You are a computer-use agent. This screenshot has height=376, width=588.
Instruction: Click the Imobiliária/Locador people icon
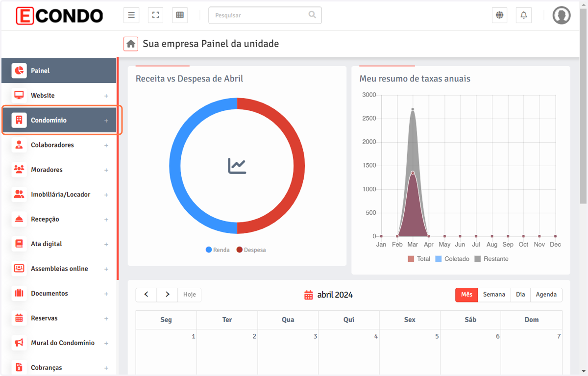click(x=19, y=194)
